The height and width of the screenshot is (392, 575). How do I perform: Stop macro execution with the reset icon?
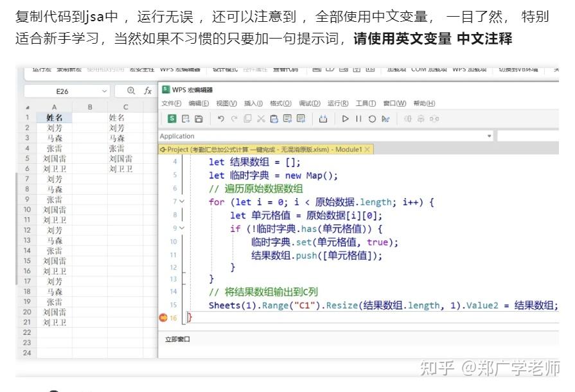click(x=372, y=118)
